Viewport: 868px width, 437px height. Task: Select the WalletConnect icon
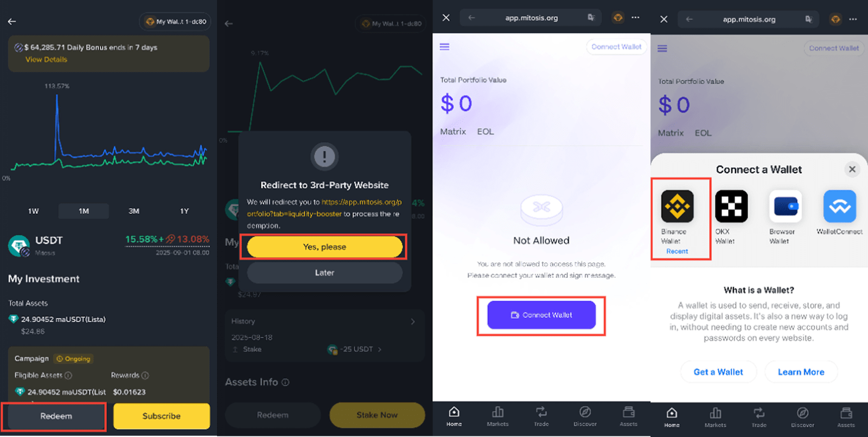click(x=840, y=206)
